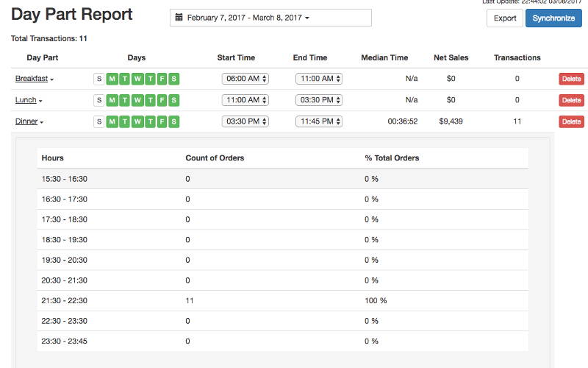Open Dinner start time 03:30 PM selector
Image resolution: width=588 pixels, height=368 pixels.
(x=245, y=121)
